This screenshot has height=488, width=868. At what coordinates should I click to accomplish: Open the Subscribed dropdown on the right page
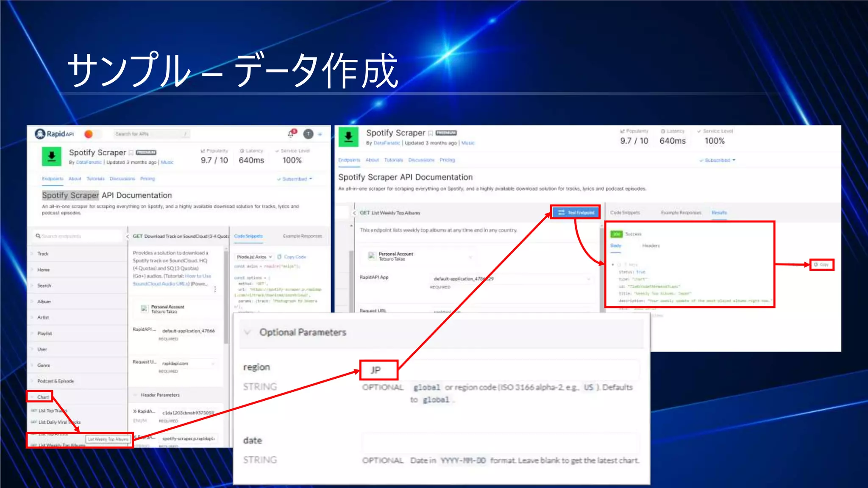click(718, 161)
